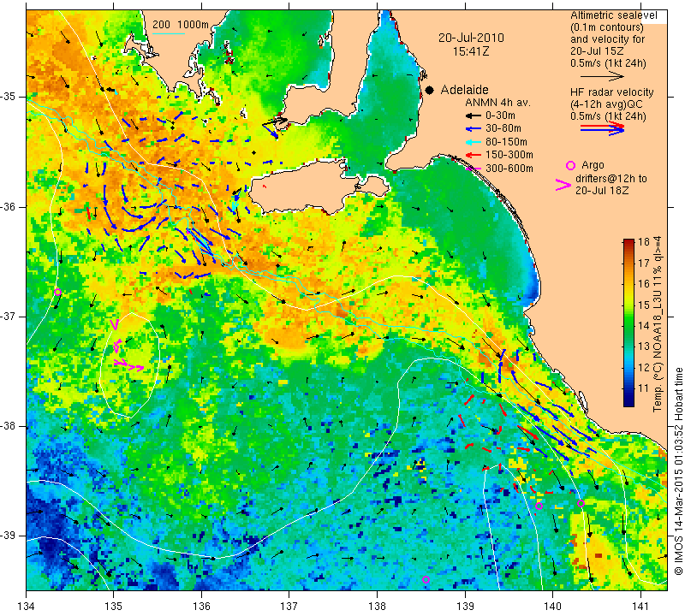The image size is (685, 616).
Task: Click the '20-Jul-2010' date label
Action: [471, 38]
